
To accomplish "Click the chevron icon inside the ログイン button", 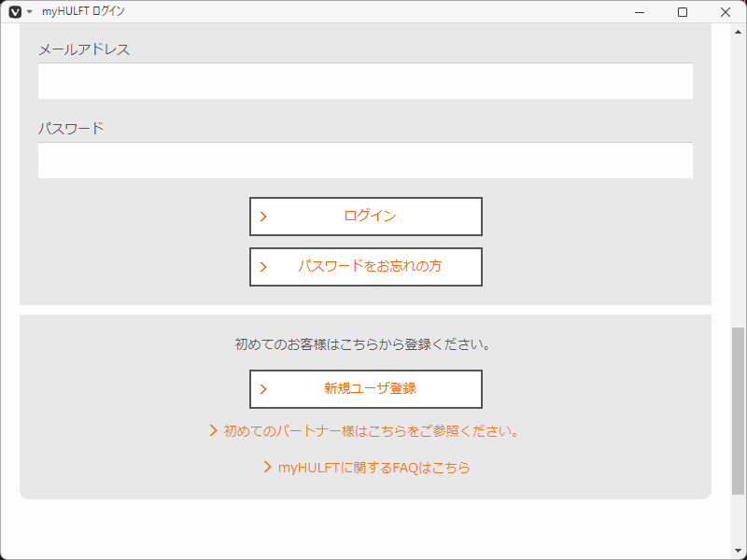I will [263, 217].
